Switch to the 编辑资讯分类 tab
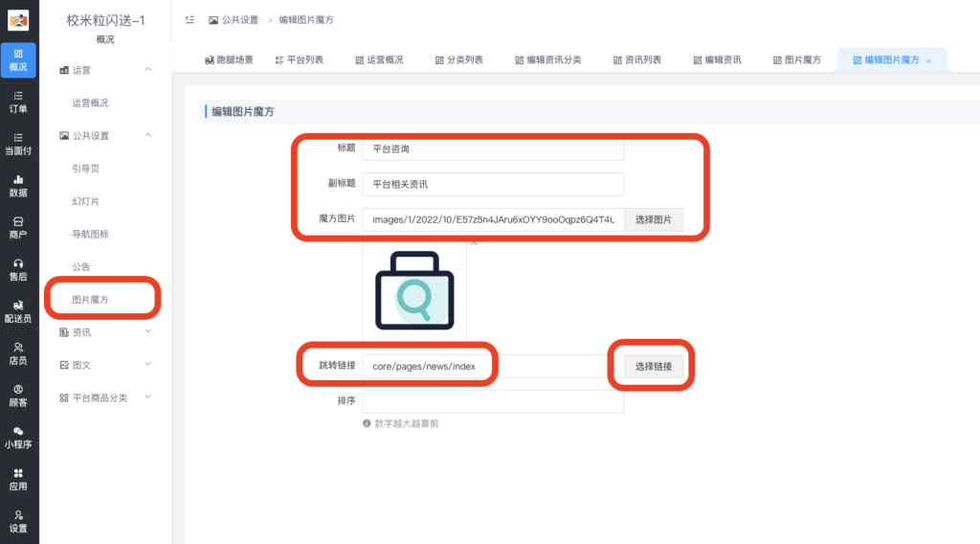 548,60
